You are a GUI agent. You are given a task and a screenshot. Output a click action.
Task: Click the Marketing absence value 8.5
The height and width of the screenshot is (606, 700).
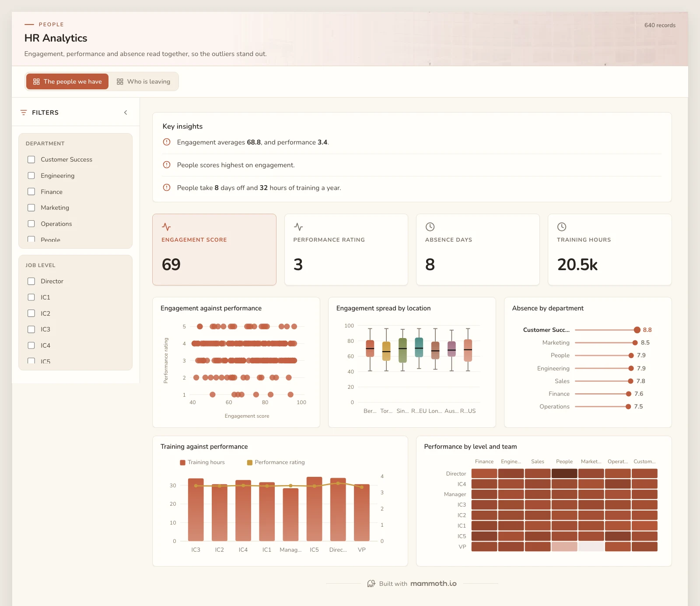click(x=645, y=342)
